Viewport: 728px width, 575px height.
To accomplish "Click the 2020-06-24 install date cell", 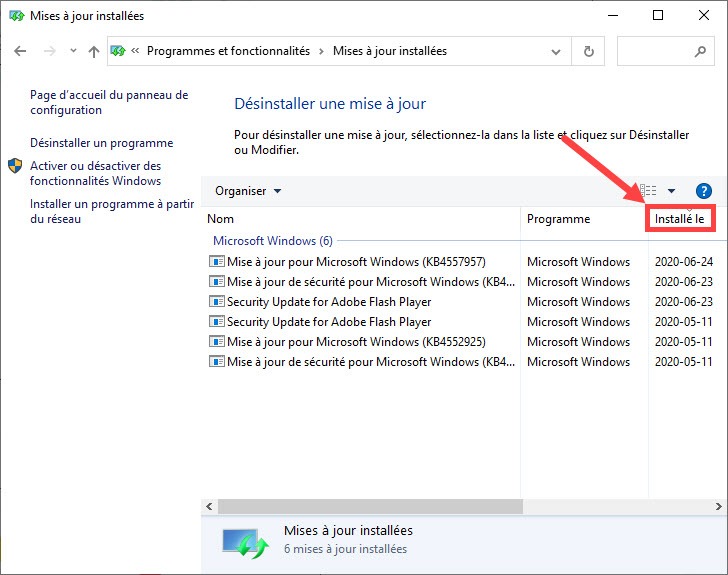I will [x=683, y=261].
